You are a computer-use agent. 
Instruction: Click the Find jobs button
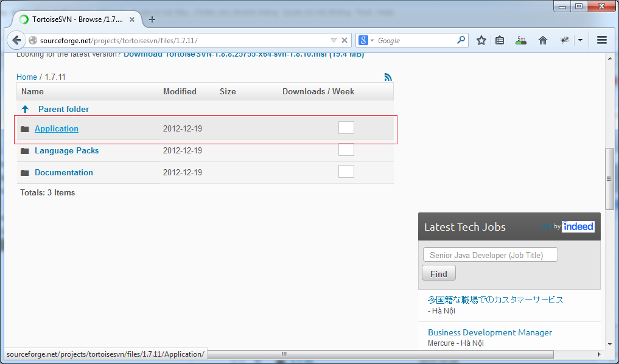pyautogui.click(x=439, y=273)
